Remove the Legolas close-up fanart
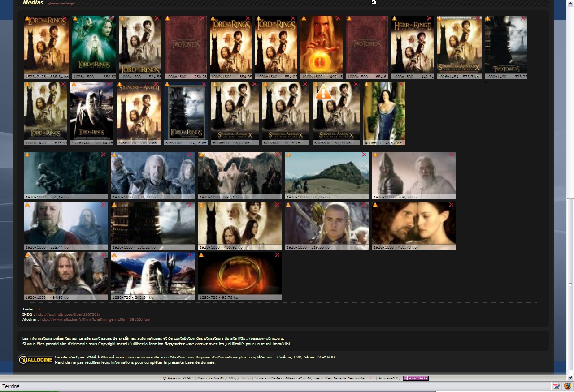Image resolution: width=574 pixels, height=392 pixels. click(364, 205)
